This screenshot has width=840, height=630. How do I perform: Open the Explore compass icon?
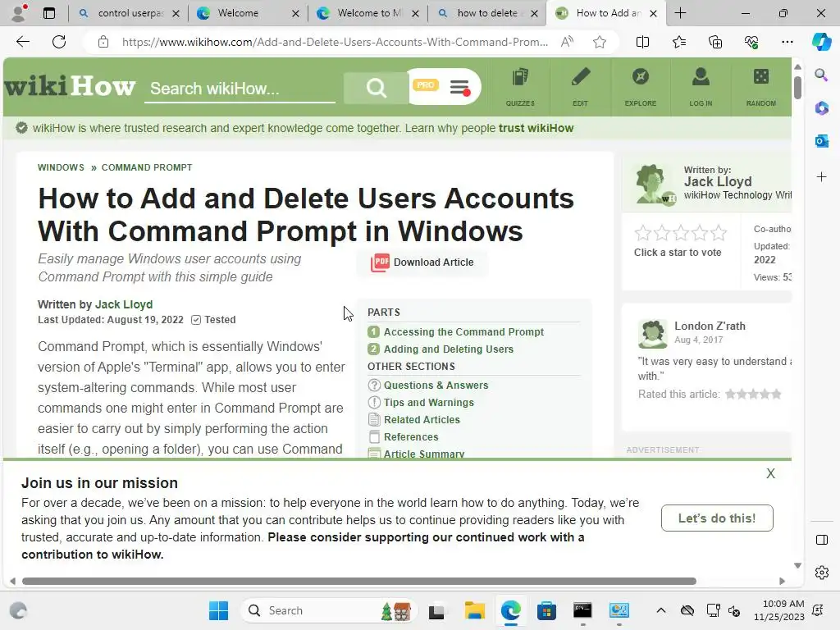(640, 87)
